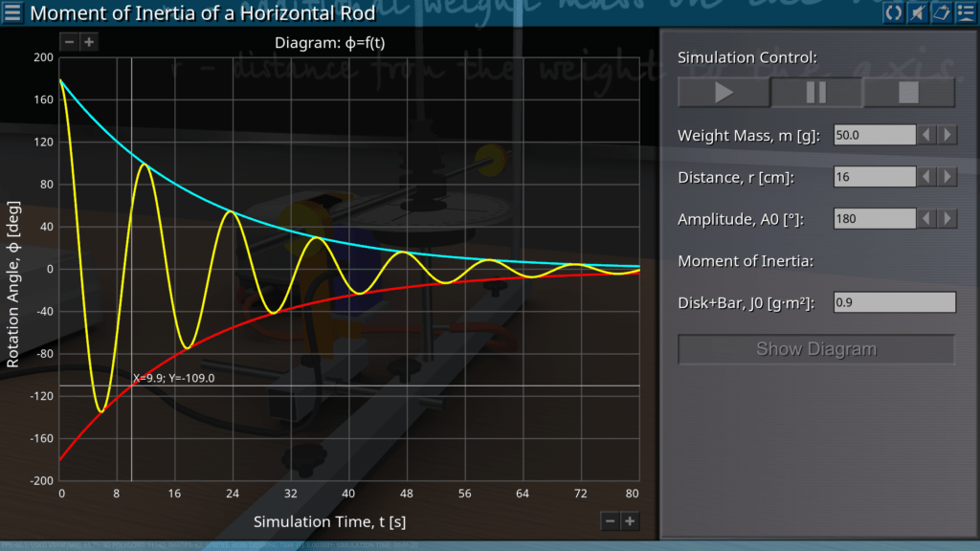Increase the Amplitude A0 value
Screen dimensions: 980x551
click(947, 219)
